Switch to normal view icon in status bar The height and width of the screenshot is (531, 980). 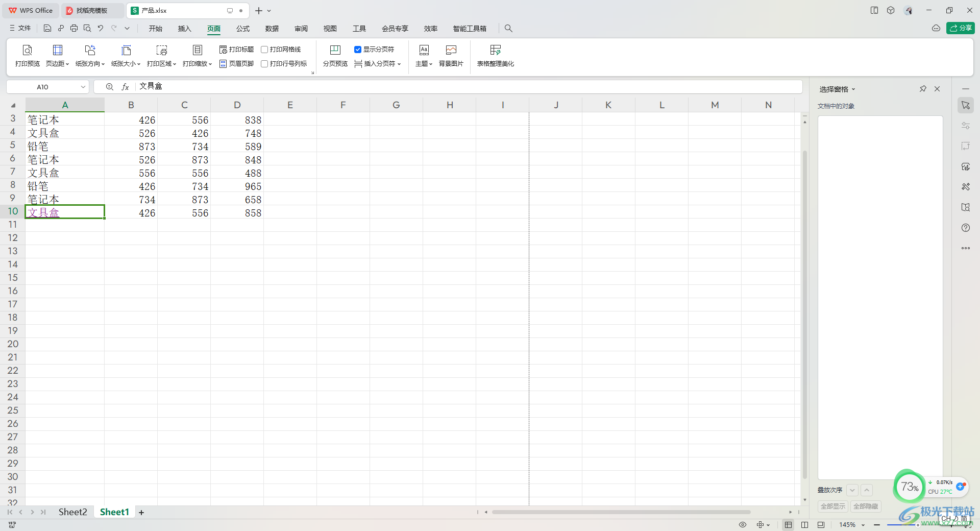(x=789, y=525)
